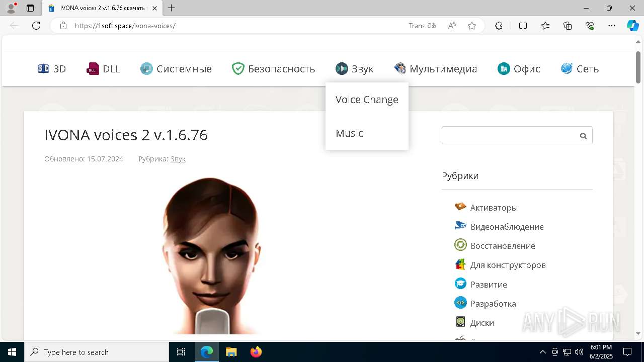Open the Диски rubric

(x=482, y=323)
